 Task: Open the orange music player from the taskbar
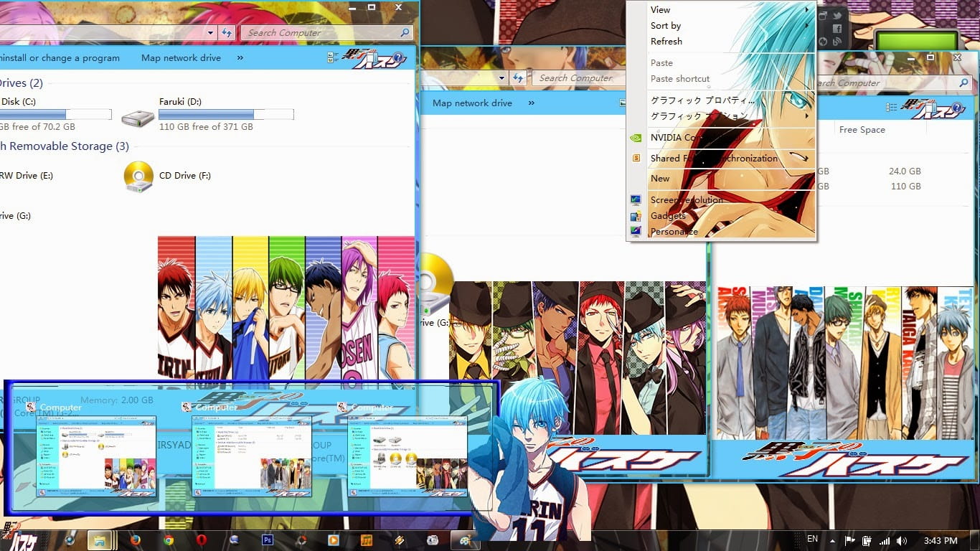point(367,539)
